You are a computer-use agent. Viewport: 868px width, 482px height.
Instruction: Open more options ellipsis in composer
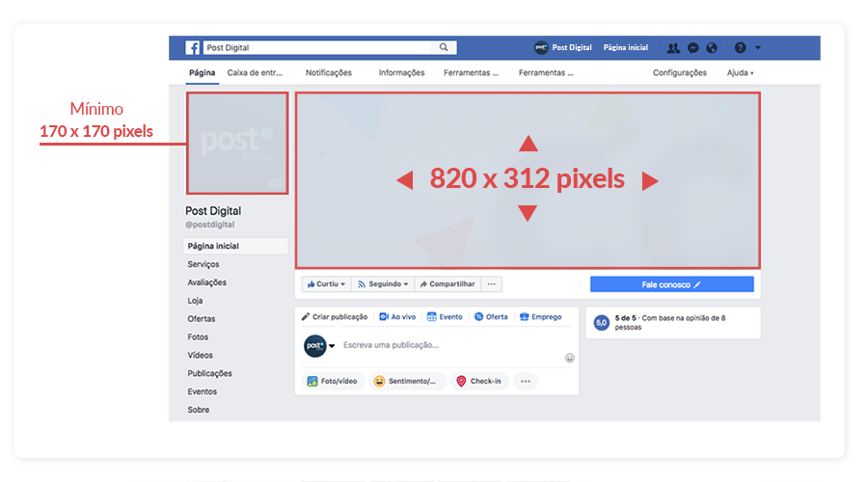[x=526, y=382]
